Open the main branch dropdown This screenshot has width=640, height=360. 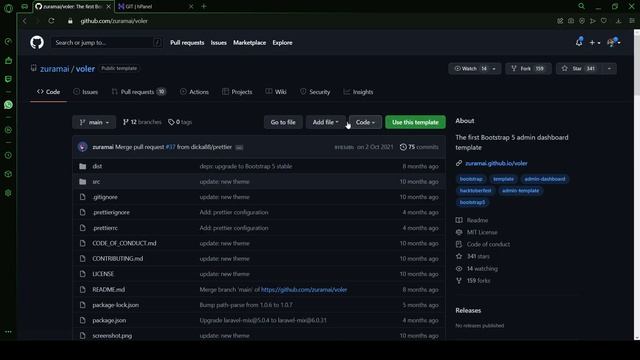[94, 122]
